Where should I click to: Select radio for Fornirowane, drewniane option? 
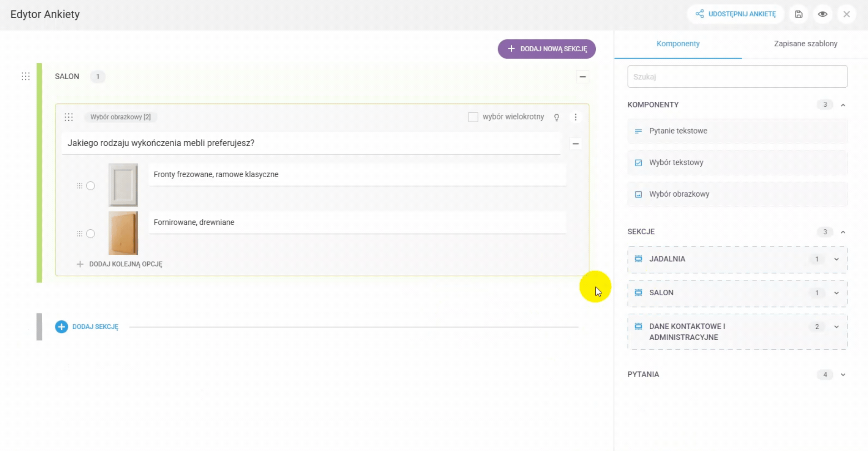coord(90,234)
